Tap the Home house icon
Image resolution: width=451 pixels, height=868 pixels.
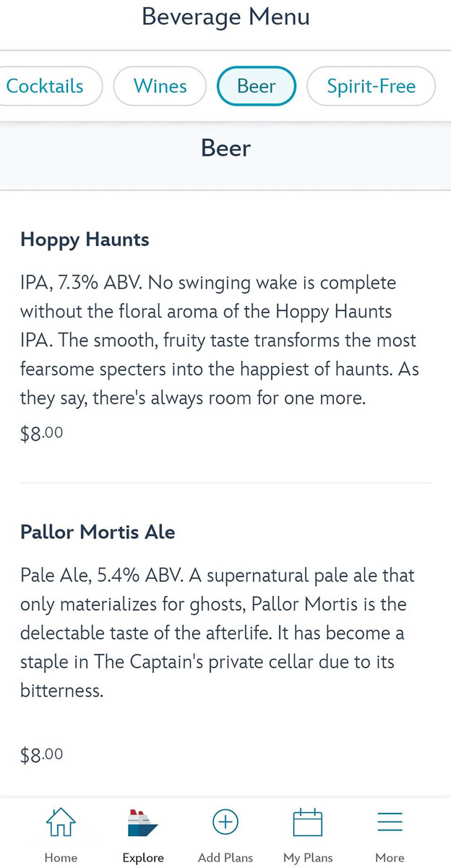pos(61,822)
